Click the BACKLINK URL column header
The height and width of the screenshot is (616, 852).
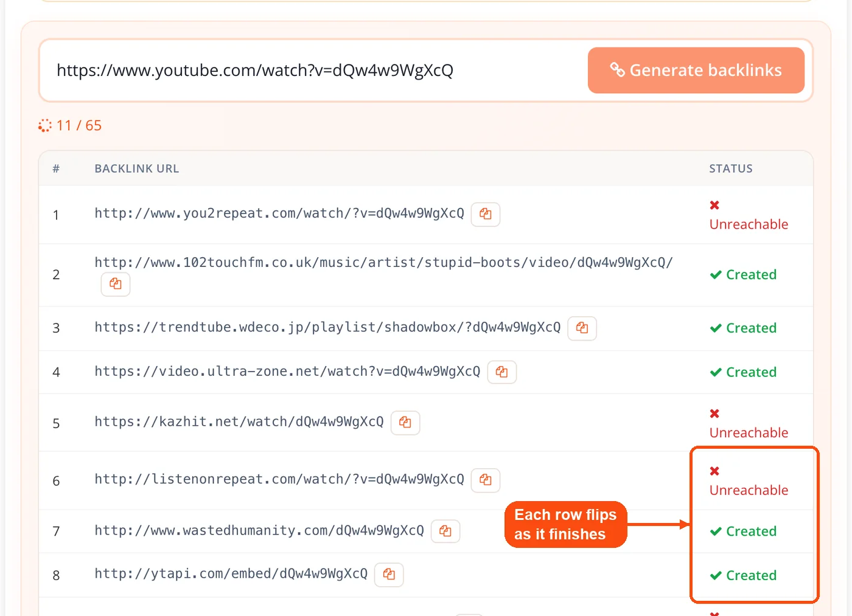(x=137, y=168)
